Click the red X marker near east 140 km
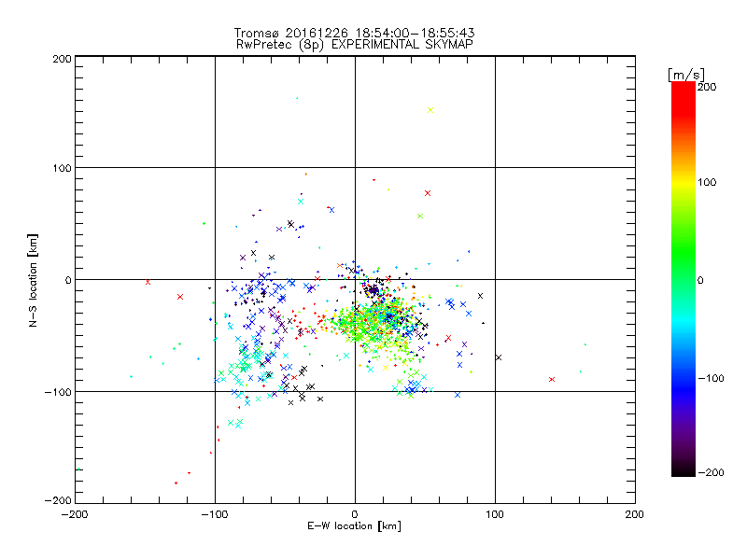This screenshot has width=747, height=560. 552,379
